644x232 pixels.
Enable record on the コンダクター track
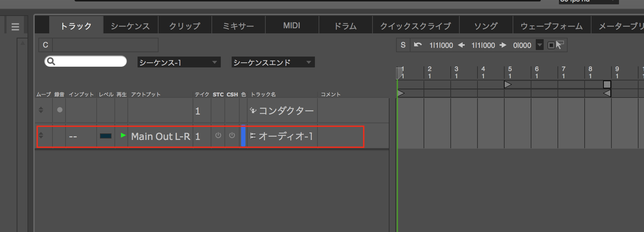click(x=60, y=110)
